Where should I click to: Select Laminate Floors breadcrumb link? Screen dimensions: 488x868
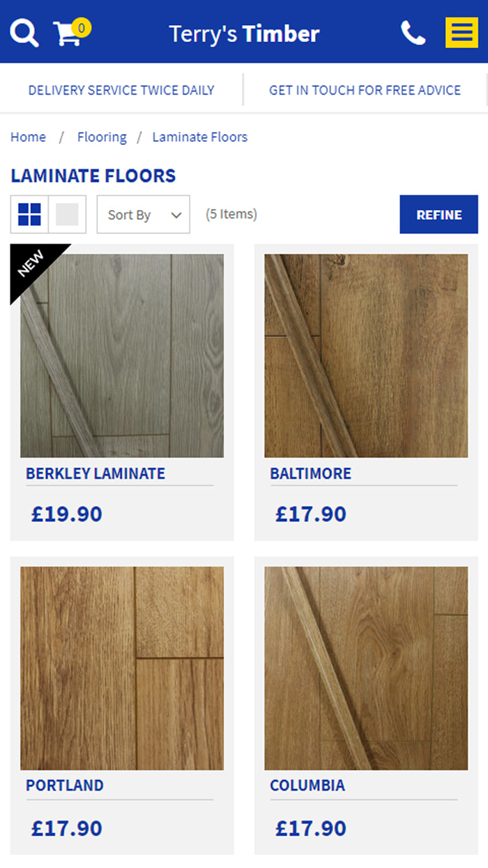point(200,137)
